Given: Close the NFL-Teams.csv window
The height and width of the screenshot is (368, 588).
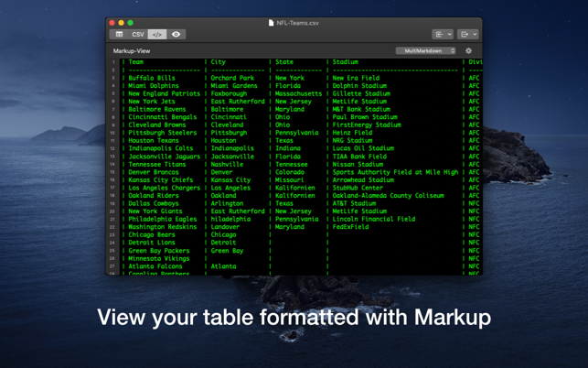Looking at the screenshot, I should 112,23.
